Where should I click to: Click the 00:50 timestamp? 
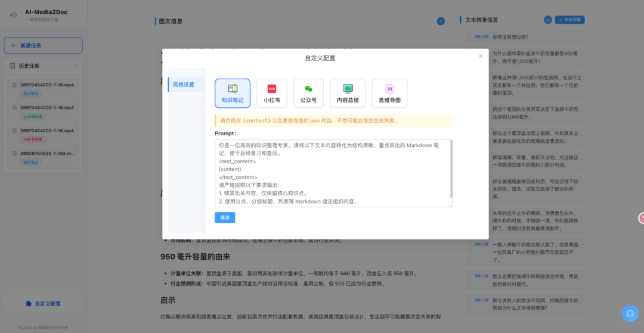(482, 300)
